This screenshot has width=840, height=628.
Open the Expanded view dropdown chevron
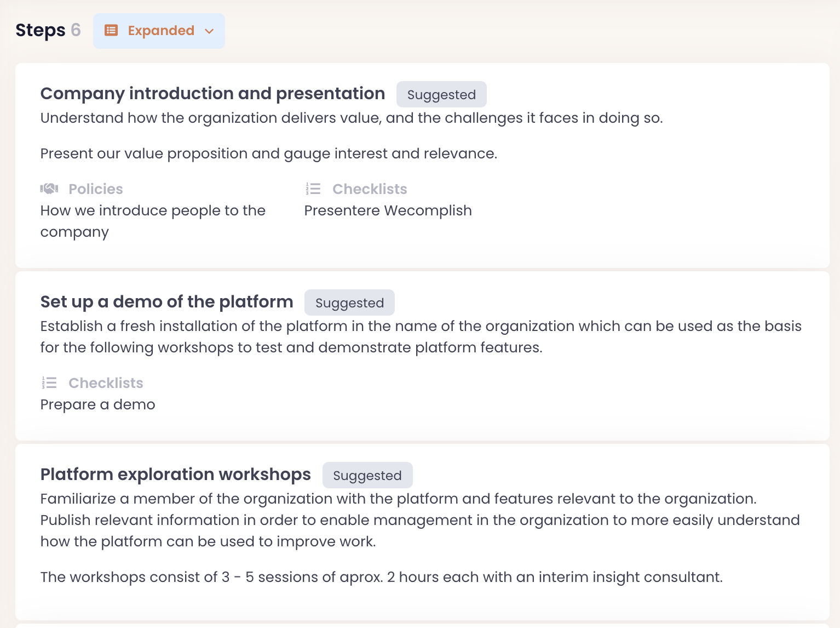[209, 31]
